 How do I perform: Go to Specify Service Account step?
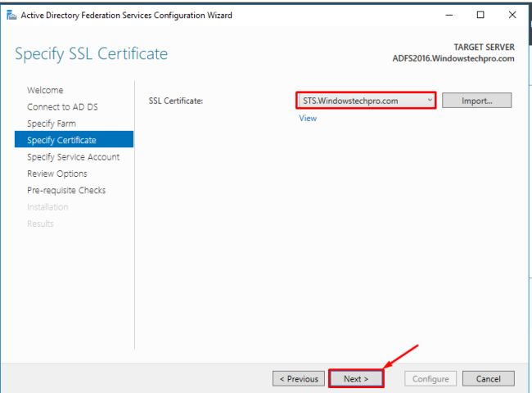coord(74,157)
